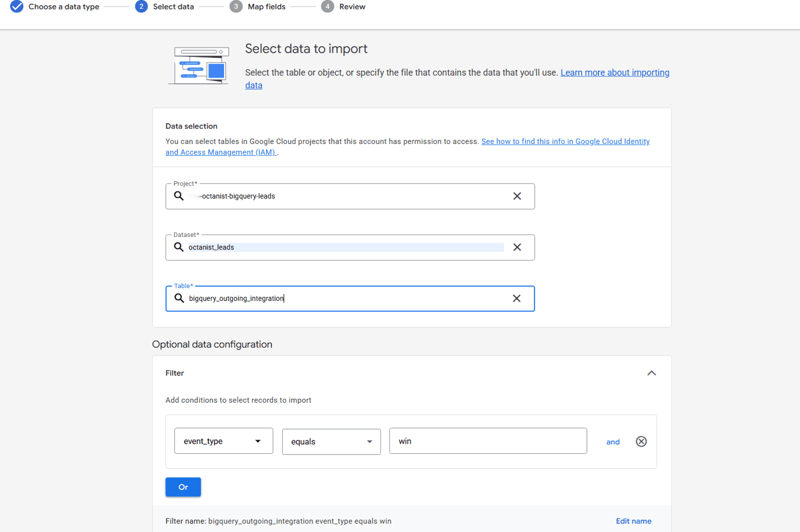Open the event_type field dropdown
The width and height of the screenshot is (800, 532).
click(223, 441)
